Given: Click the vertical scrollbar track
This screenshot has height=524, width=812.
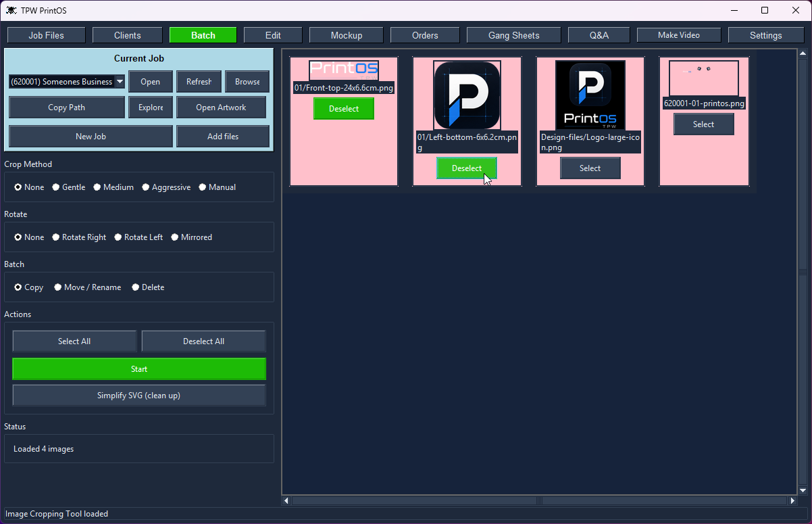Looking at the screenshot, I should [803, 272].
